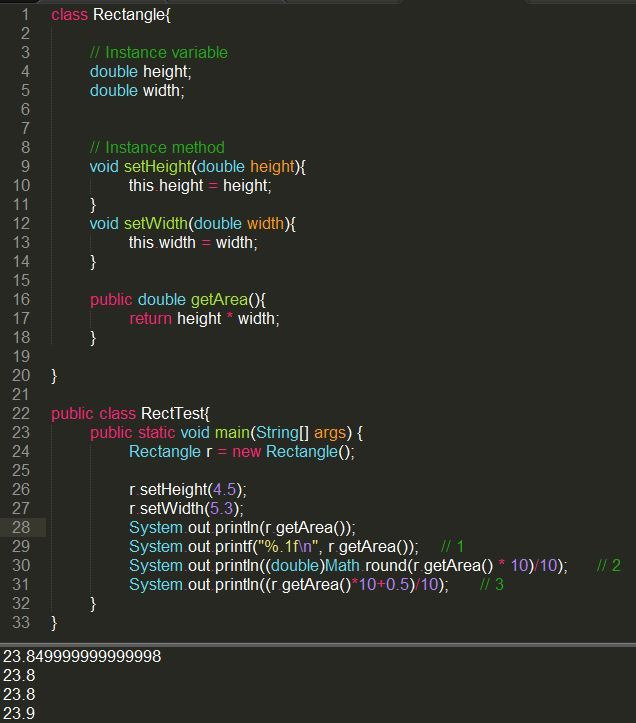
Task: Click the getArea method name on line 16
Action: click(219, 300)
